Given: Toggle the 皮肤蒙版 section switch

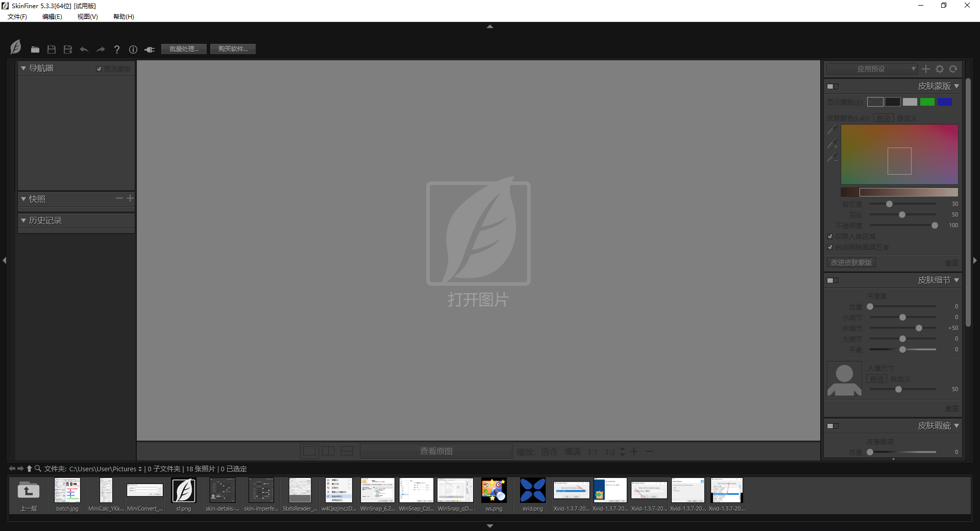Looking at the screenshot, I should pos(833,86).
